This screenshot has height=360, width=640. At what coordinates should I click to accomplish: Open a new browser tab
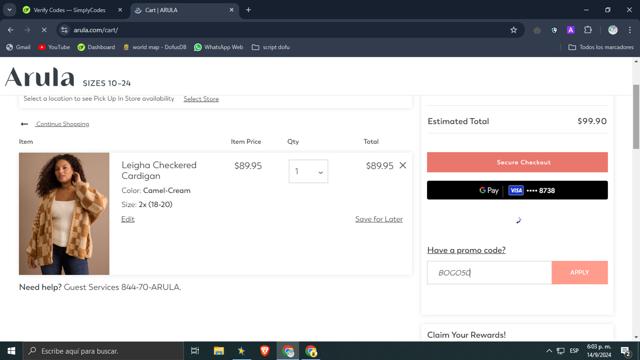(x=248, y=10)
